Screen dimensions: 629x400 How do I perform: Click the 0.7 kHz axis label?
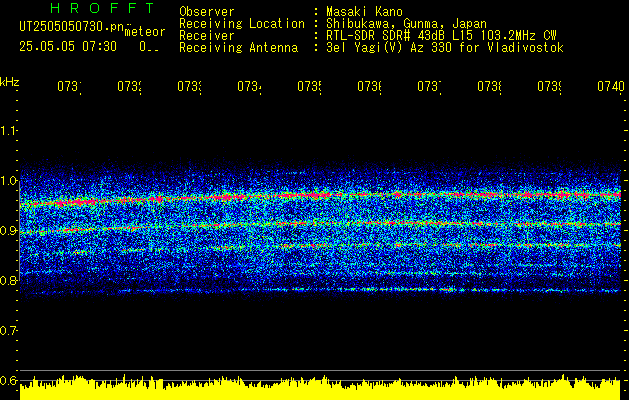(8, 330)
